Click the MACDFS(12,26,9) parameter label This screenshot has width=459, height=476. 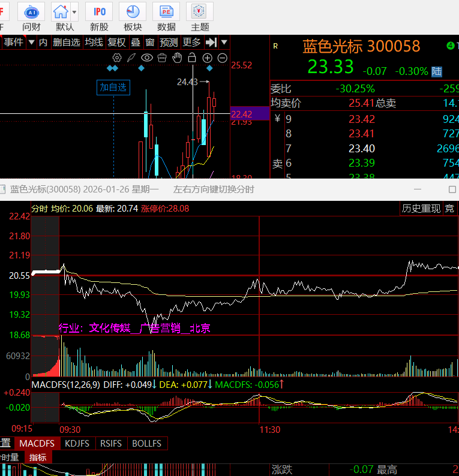(x=65, y=385)
